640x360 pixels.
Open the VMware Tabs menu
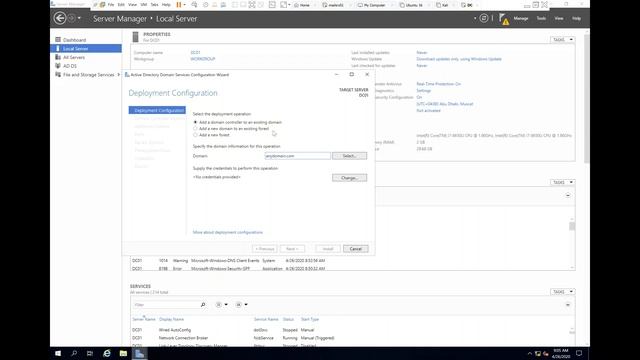click(x=154, y=5)
